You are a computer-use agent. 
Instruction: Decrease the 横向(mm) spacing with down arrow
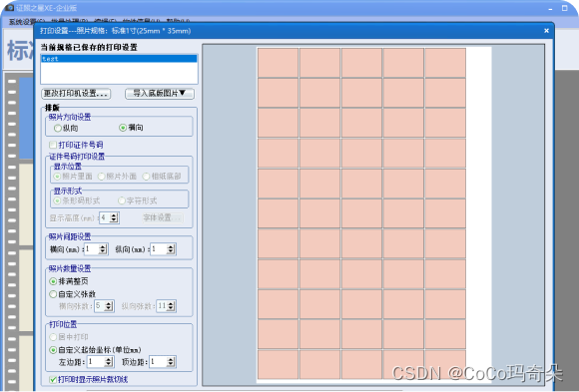pyautogui.click(x=103, y=251)
